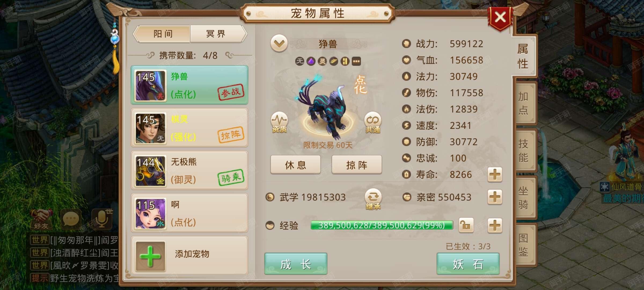This screenshot has width=644, height=290.
Task: Open the 好友 friends handshake icon
Action: click(x=41, y=219)
